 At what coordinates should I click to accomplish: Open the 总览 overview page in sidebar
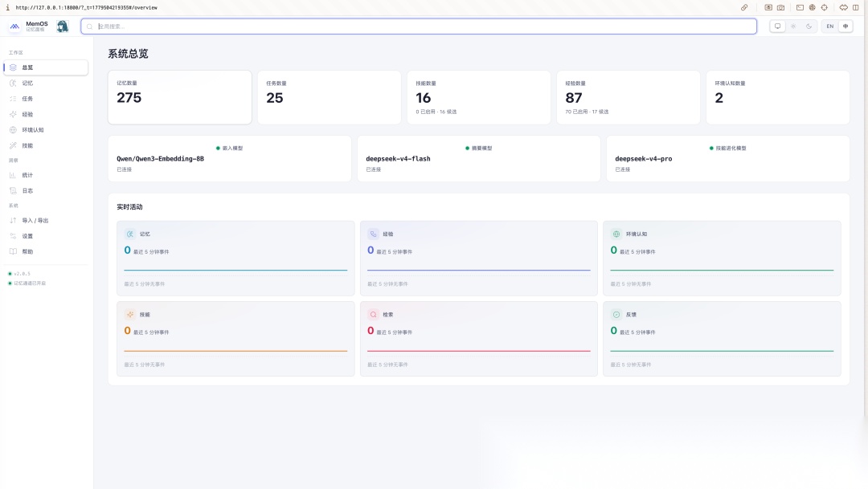click(46, 67)
